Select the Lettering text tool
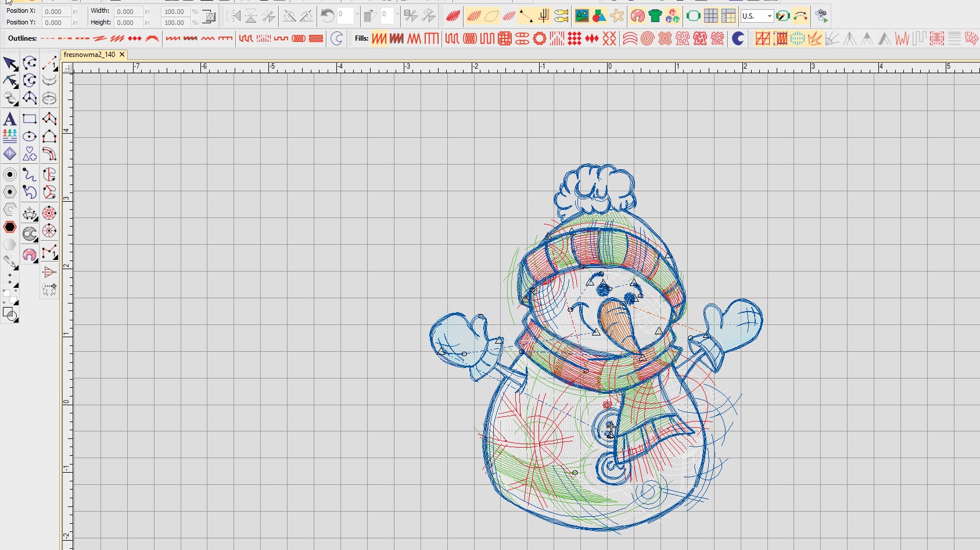This screenshot has width=980, height=550. (10, 119)
